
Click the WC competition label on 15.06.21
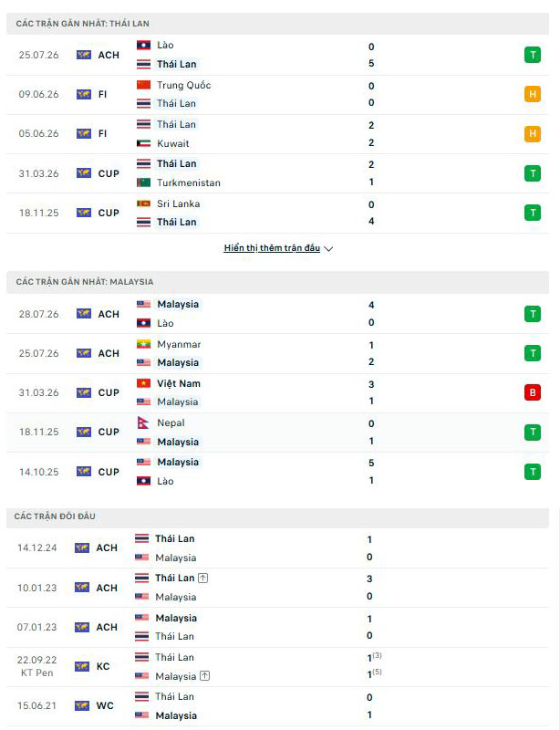click(105, 705)
